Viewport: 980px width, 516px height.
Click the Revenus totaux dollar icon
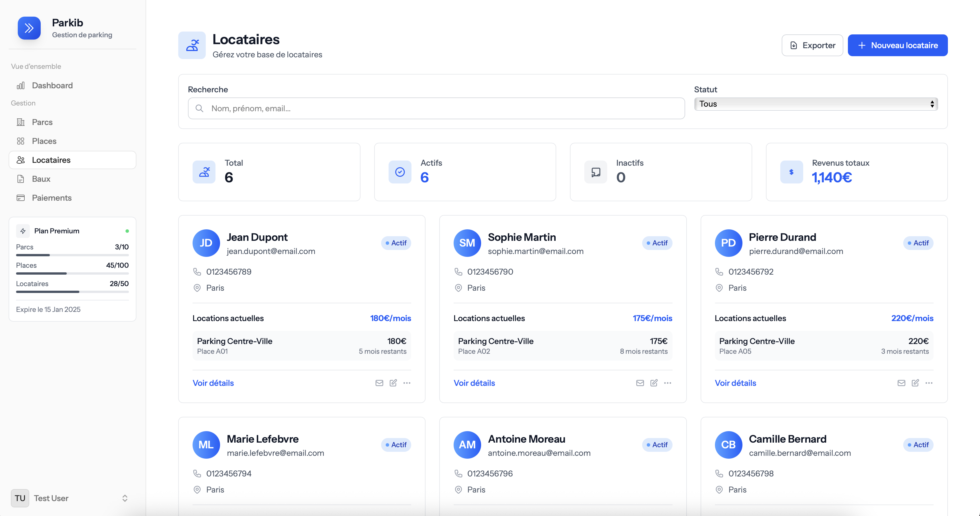(x=791, y=172)
